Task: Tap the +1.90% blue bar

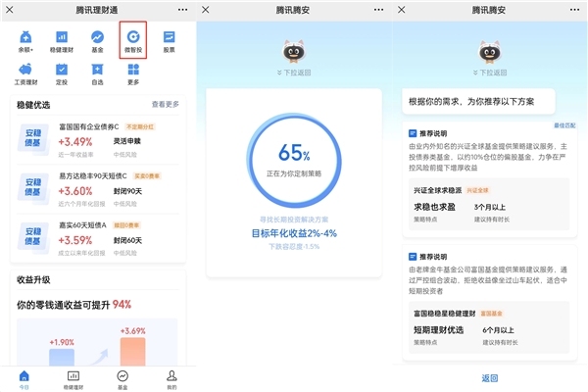Action: pyautogui.click(x=62, y=357)
